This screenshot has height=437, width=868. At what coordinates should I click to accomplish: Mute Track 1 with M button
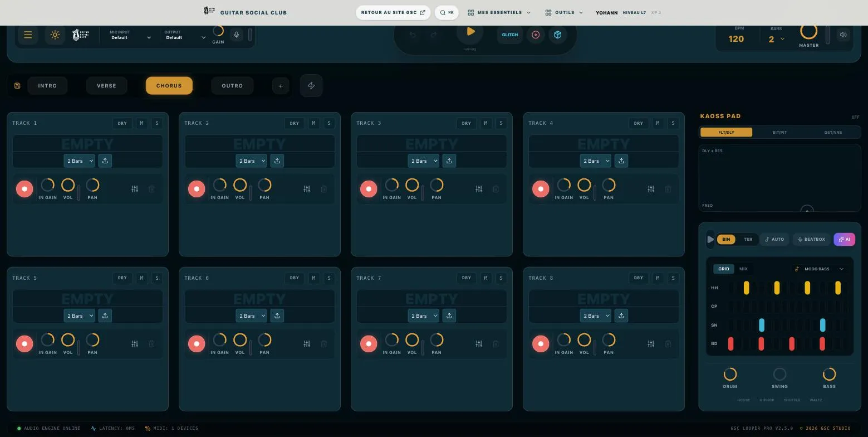point(142,123)
